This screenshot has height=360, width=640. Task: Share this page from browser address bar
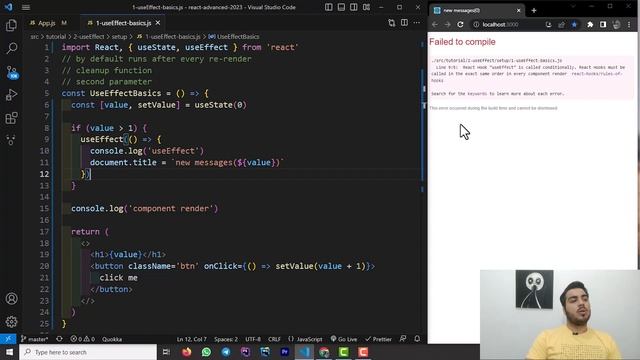point(562,24)
